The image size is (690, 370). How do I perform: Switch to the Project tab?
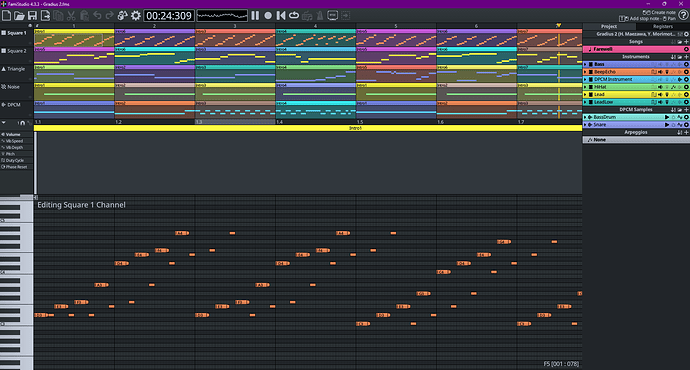coord(609,26)
